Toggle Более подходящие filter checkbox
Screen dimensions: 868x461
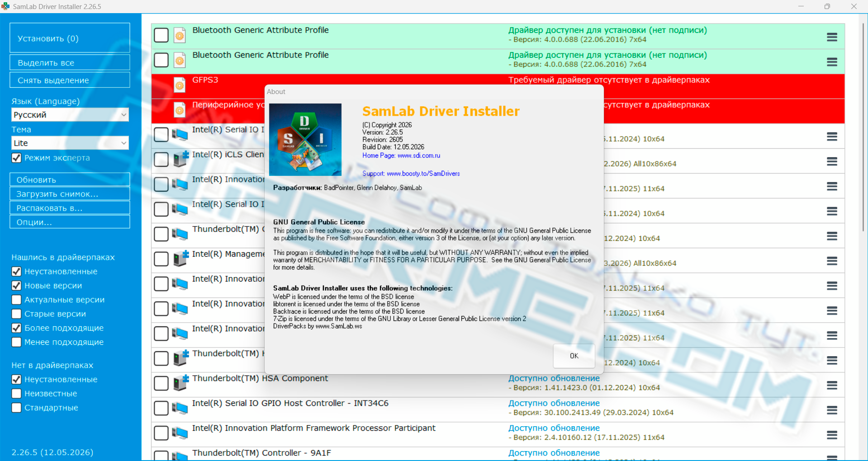[x=16, y=328]
